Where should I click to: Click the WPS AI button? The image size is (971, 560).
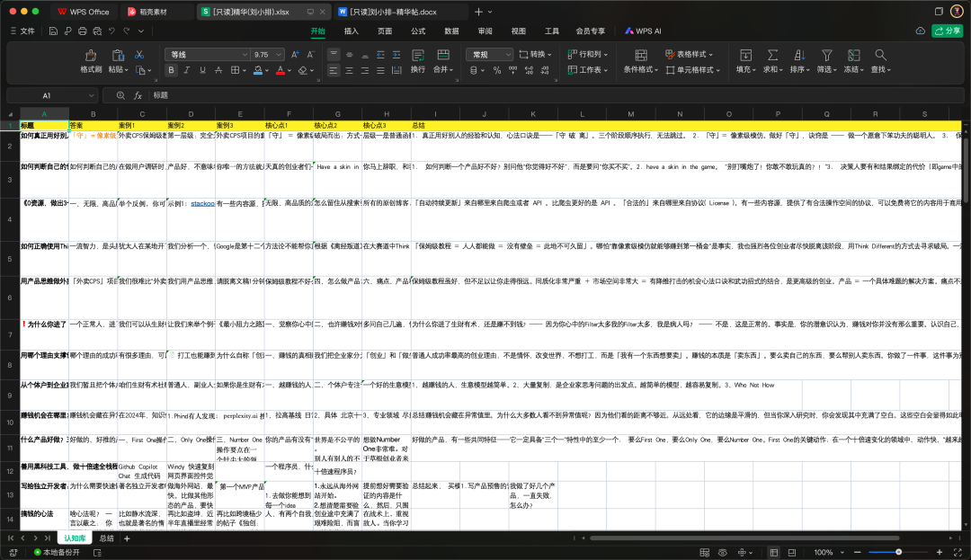[x=643, y=31]
